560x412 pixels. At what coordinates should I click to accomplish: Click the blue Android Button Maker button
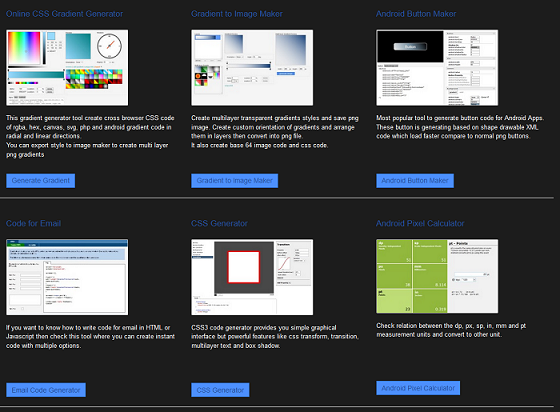pos(415,181)
